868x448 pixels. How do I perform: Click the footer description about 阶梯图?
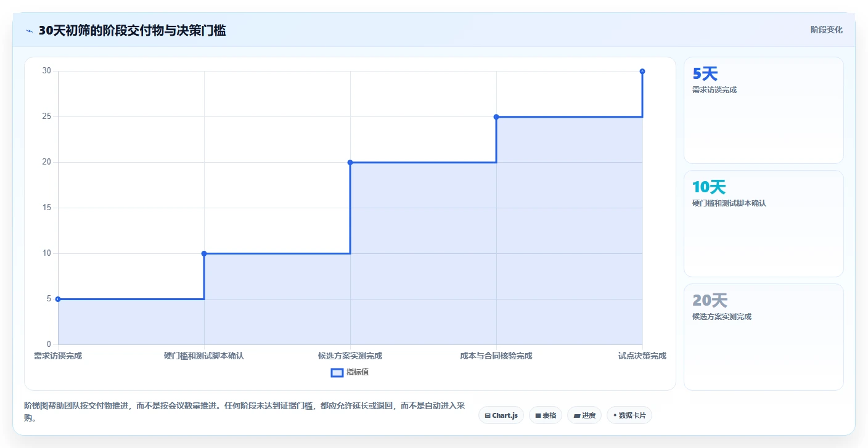point(244,412)
